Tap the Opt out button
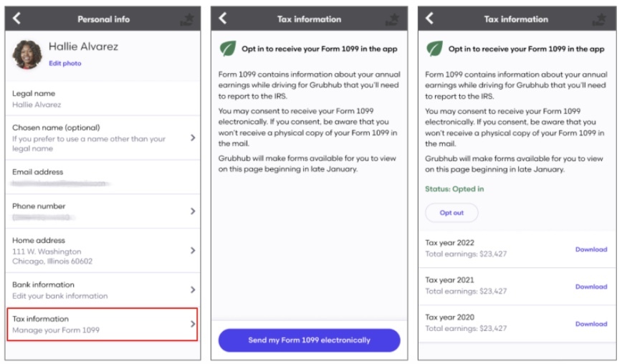 coord(451,213)
